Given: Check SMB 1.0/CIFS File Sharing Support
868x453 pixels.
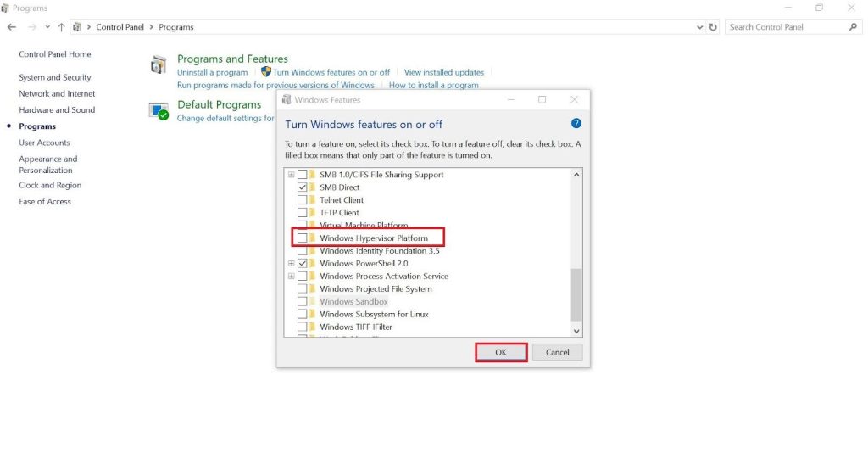Looking at the screenshot, I should (303, 175).
